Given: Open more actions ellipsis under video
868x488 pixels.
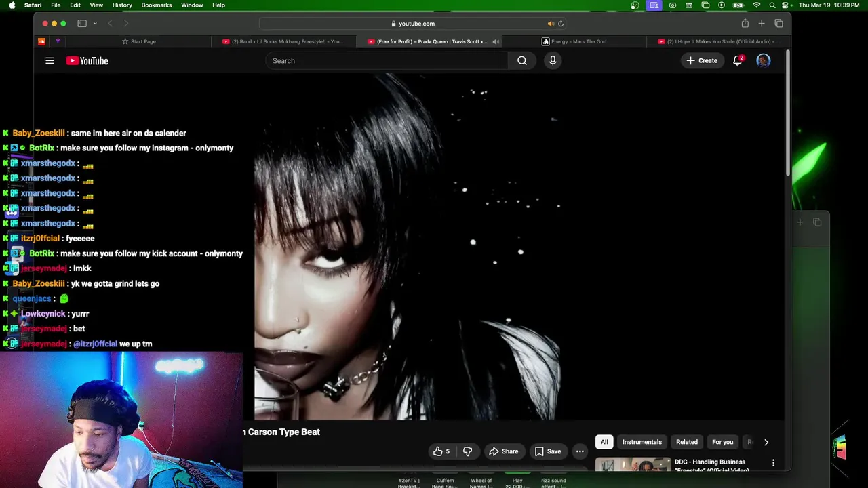Looking at the screenshot, I should pyautogui.click(x=580, y=451).
